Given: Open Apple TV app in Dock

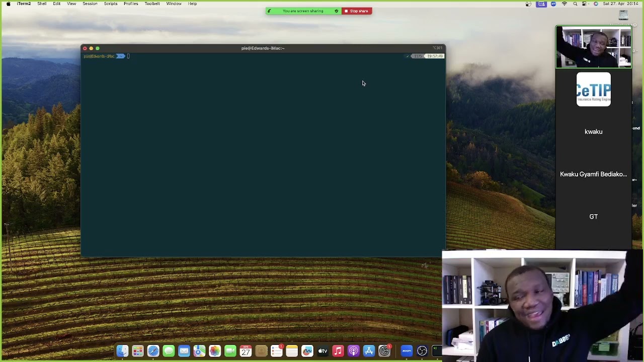Looking at the screenshot, I should click(323, 351).
